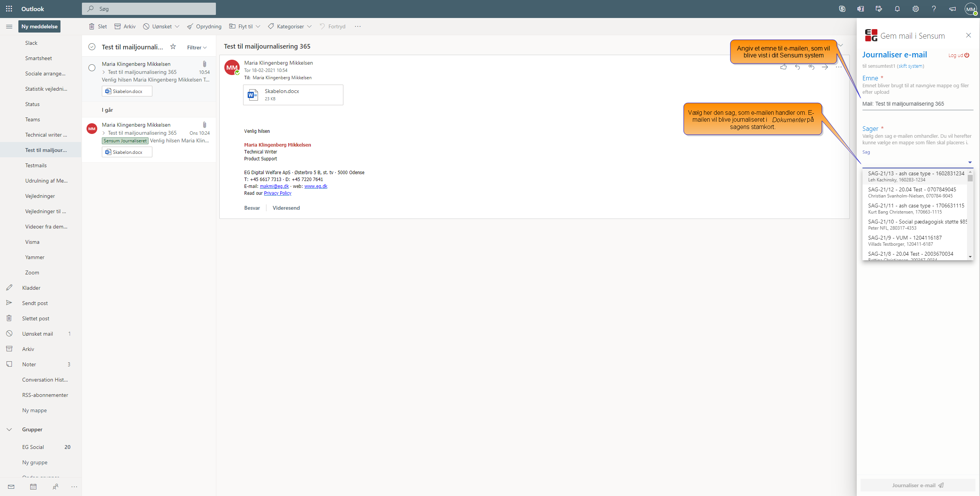Reply to the open message
The width and height of the screenshot is (980, 496).
pos(797,67)
